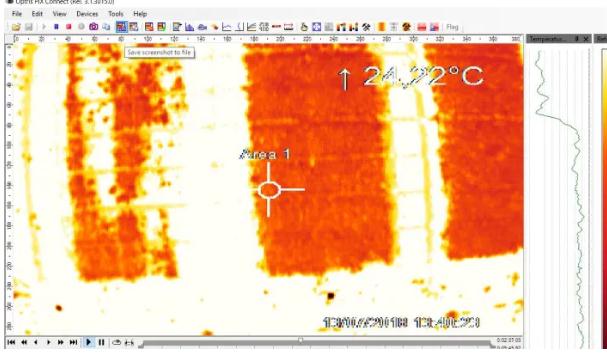
Task: Click the blue stop button in toolbar
Action: [x=56, y=27]
